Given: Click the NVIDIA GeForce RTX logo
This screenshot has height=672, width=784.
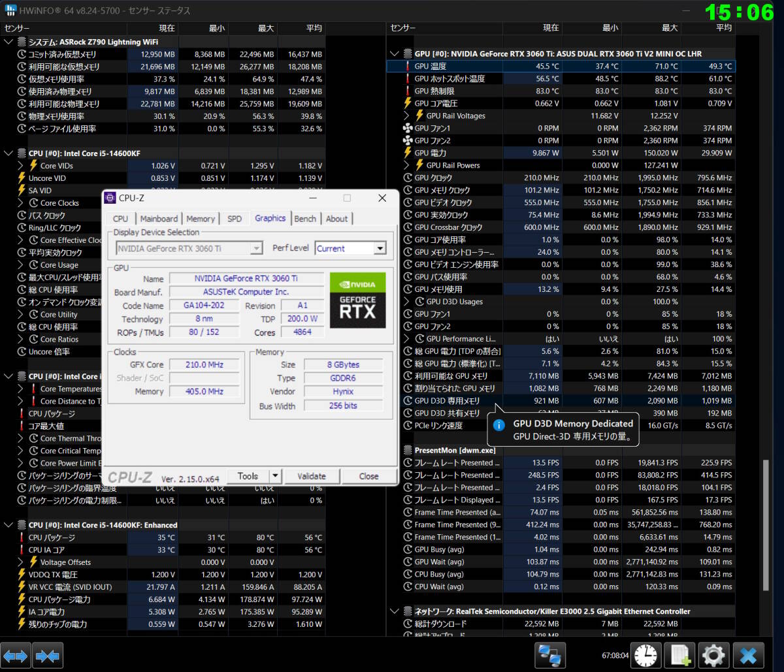Looking at the screenshot, I should tap(357, 300).
